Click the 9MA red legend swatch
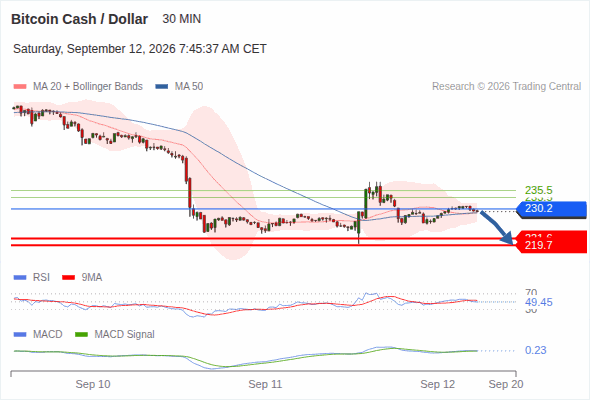 [68, 278]
